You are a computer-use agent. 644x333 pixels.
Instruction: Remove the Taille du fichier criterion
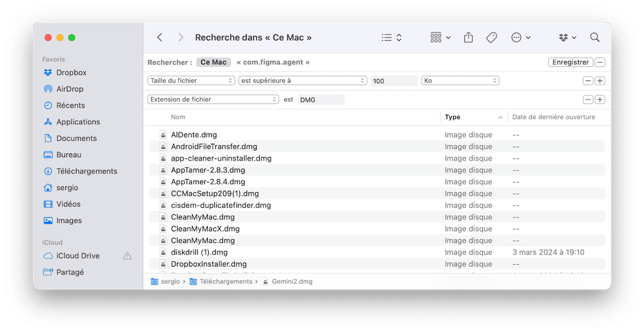[588, 81]
